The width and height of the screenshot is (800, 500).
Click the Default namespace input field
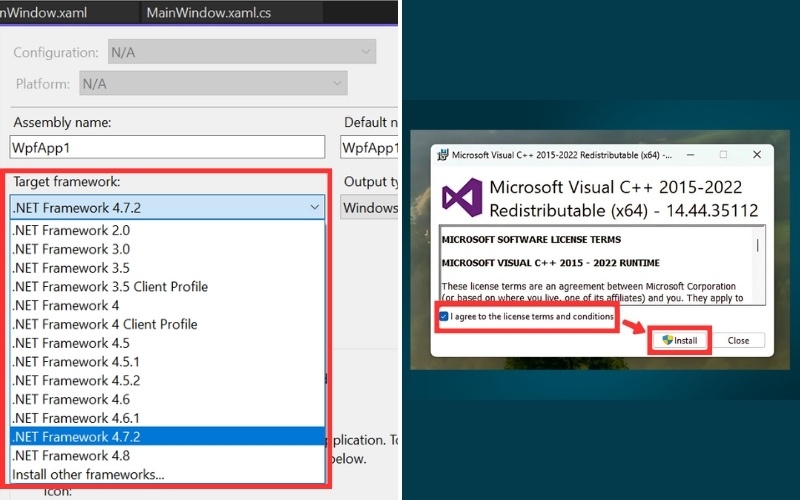369,147
